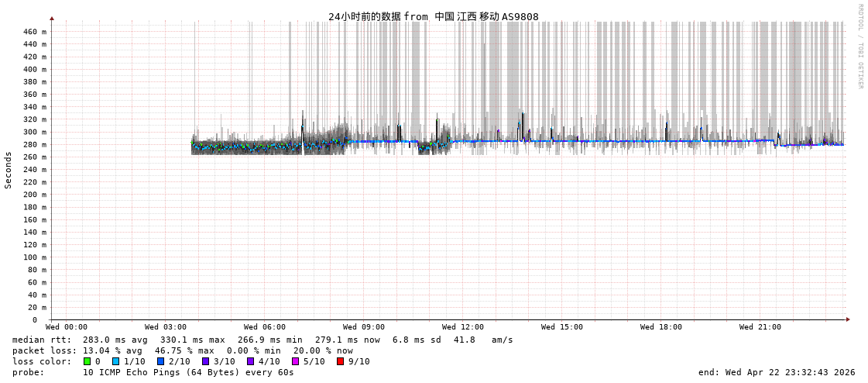Viewport: 868px width, 383px height.
Task: Click the Wed 21:00 time axis label
Action: tap(760, 327)
